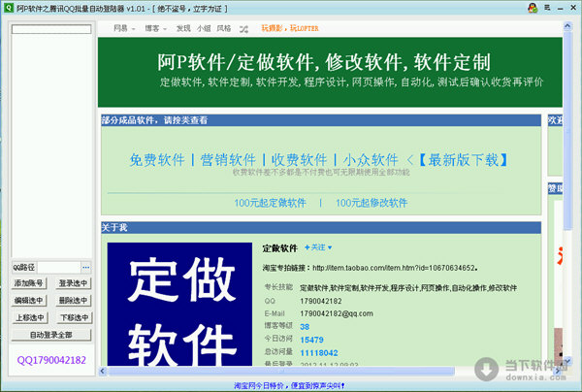Click the empty account list area

pos(51,145)
